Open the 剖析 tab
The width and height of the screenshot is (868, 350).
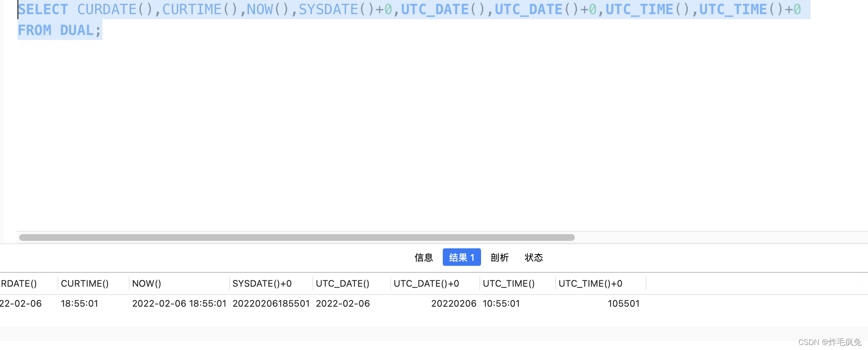[499, 257]
